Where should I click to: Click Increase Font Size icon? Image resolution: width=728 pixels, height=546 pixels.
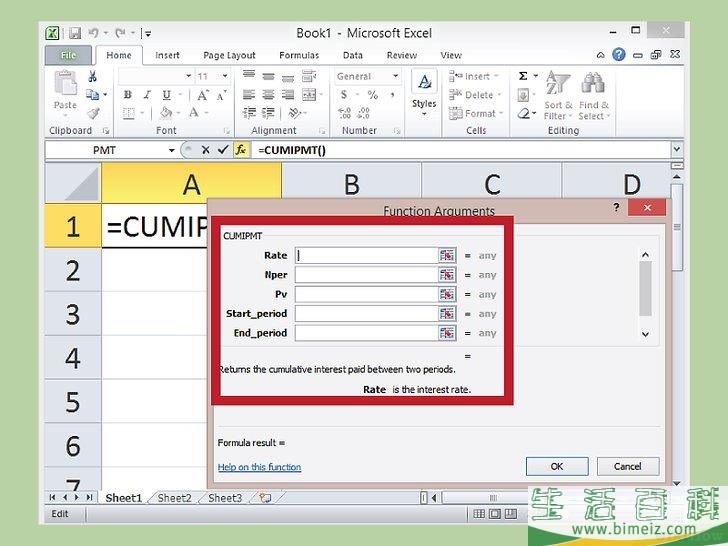tap(203, 95)
